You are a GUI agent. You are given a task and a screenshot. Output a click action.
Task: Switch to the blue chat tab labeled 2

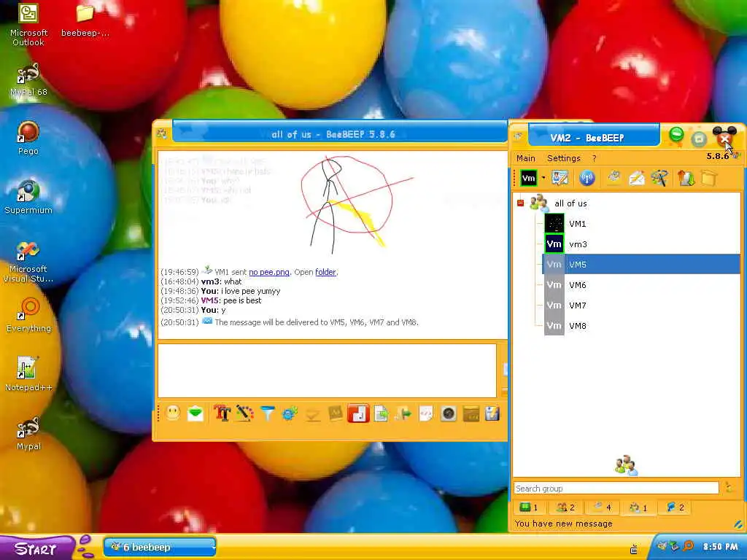pos(676,507)
